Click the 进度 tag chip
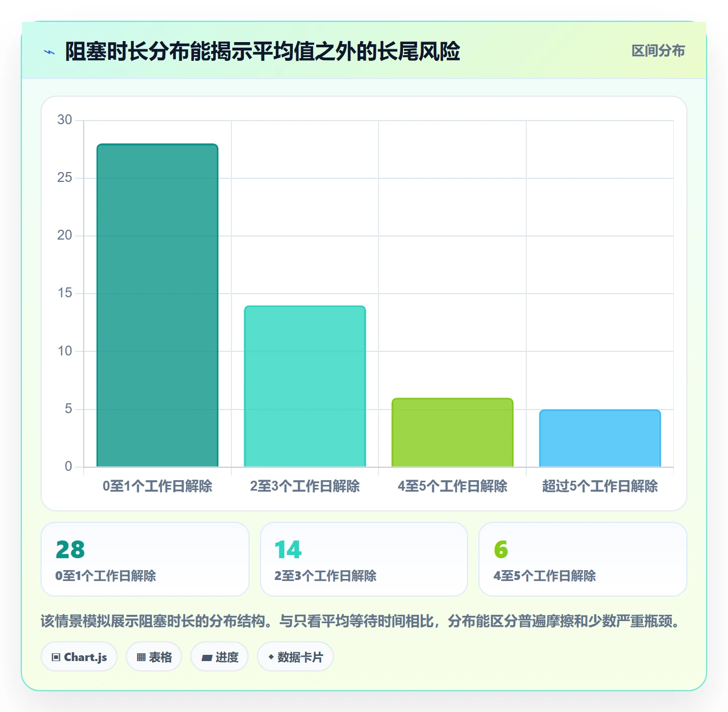 pyautogui.click(x=219, y=657)
